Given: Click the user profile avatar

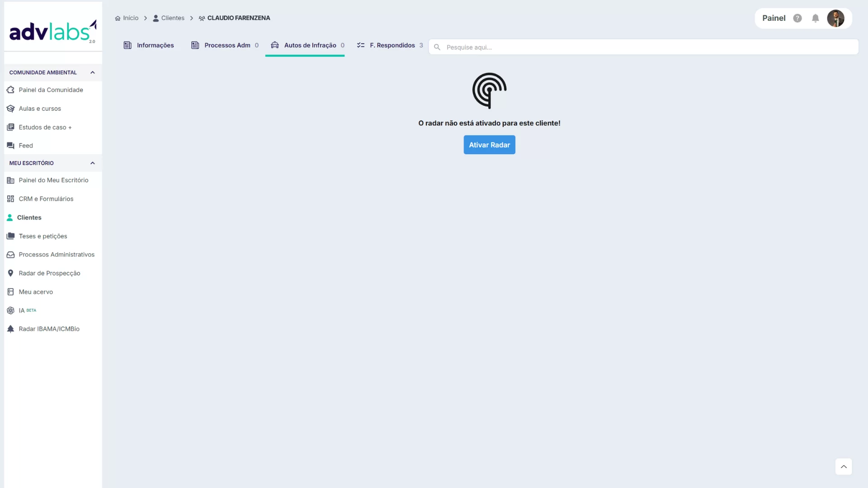Looking at the screenshot, I should coord(835,18).
